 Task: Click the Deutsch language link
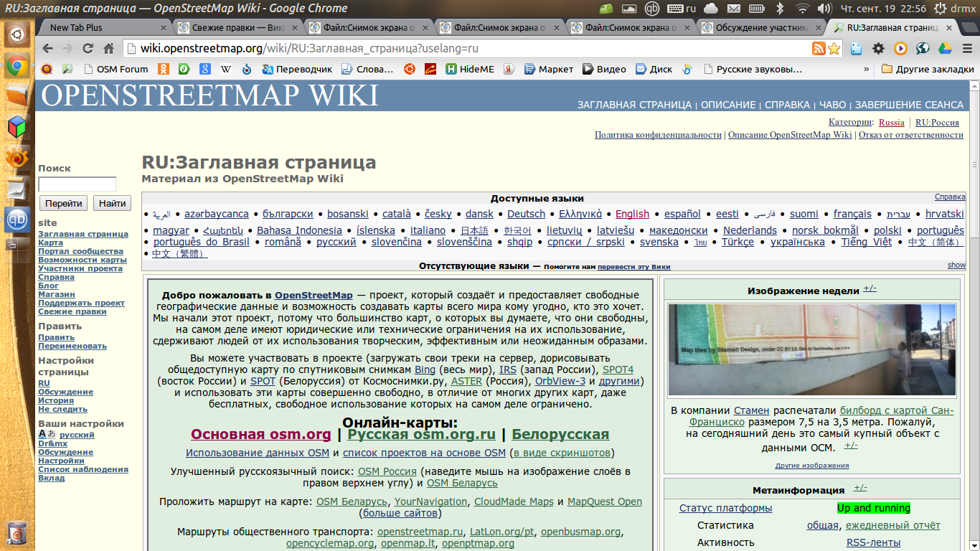coord(526,214)
